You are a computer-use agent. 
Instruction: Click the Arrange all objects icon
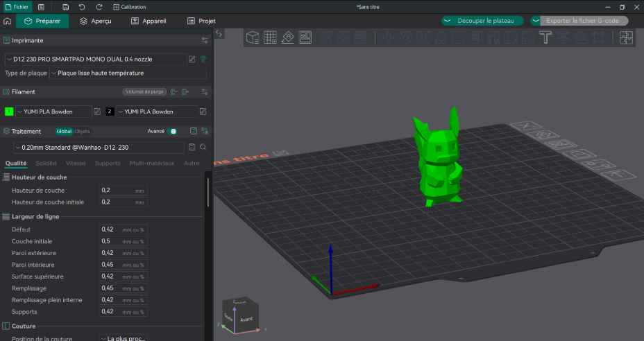point(305,37)
